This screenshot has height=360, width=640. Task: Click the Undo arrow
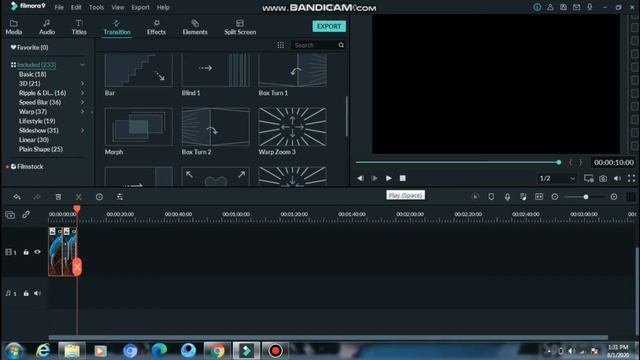coord(17,197)
